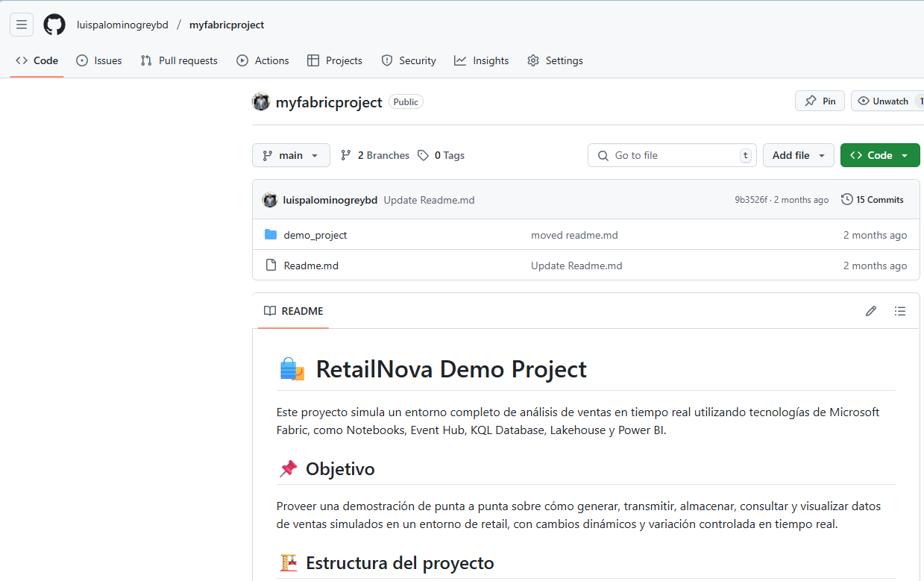This screenshot has height=581, width=924.
Task: Open the commit author luispalominogreybd link
Action: 330,200
